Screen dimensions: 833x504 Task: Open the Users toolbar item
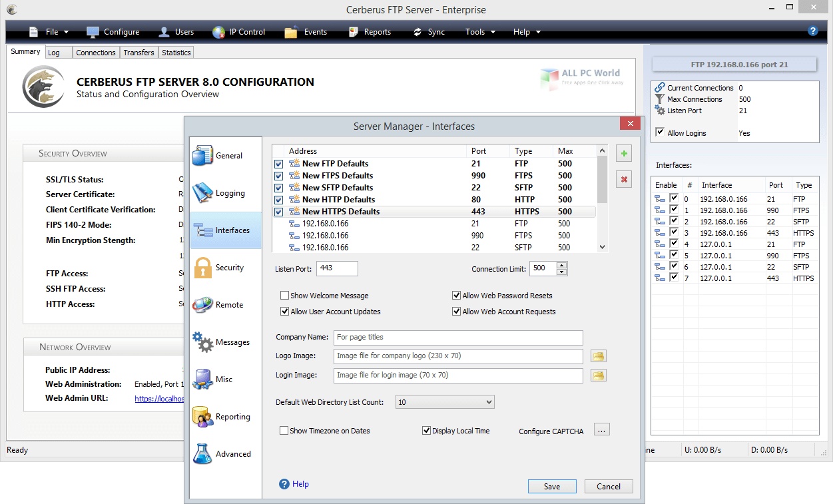pos(176,32)
